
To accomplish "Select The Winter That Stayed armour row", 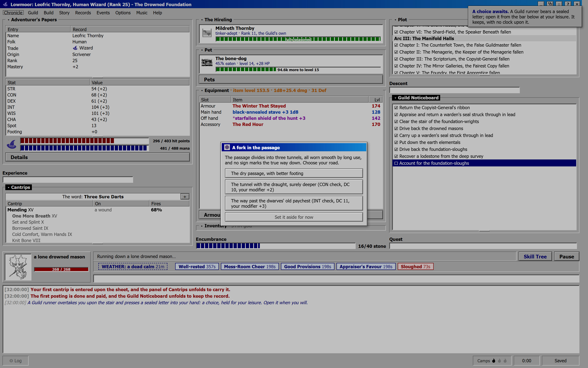I will click(291, 106).
